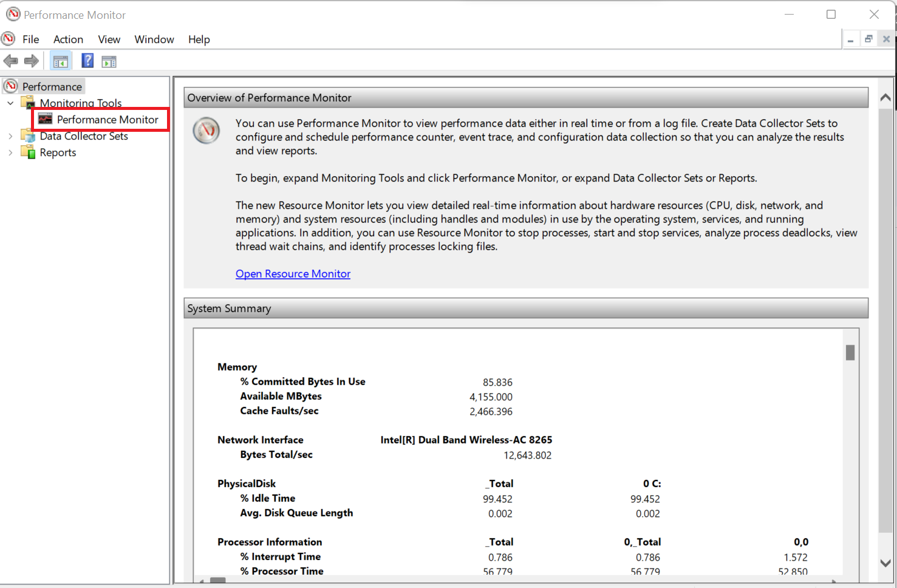This screenshot has width=897, height=588.
Task: Restore down the inner console window
Action: 868,39
